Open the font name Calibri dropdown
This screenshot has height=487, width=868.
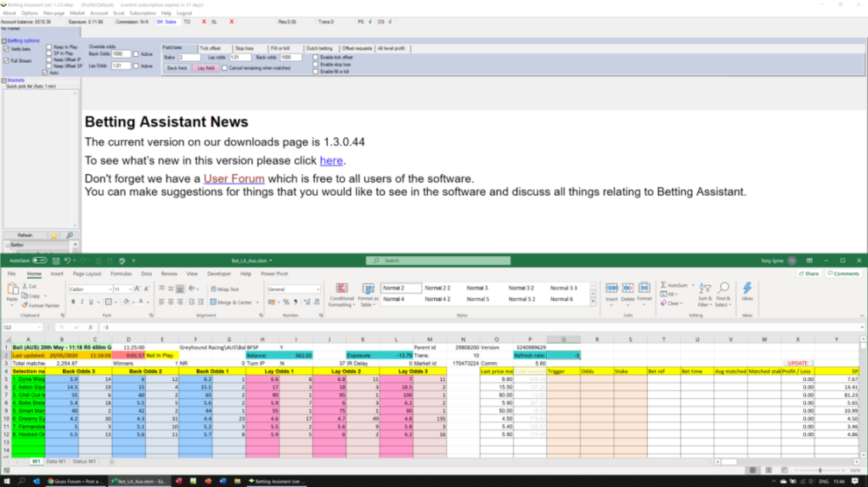(x=110, y=289)
